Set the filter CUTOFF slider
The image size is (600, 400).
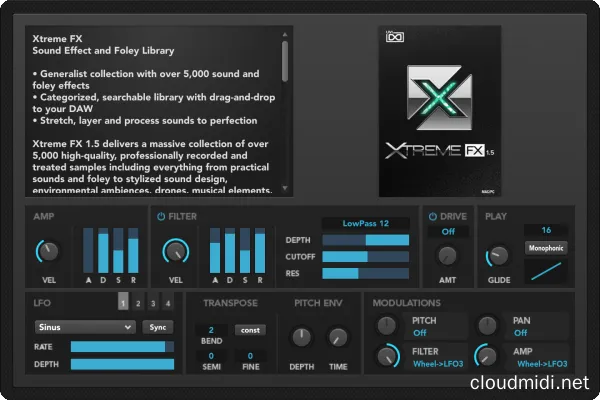point(366,257)
